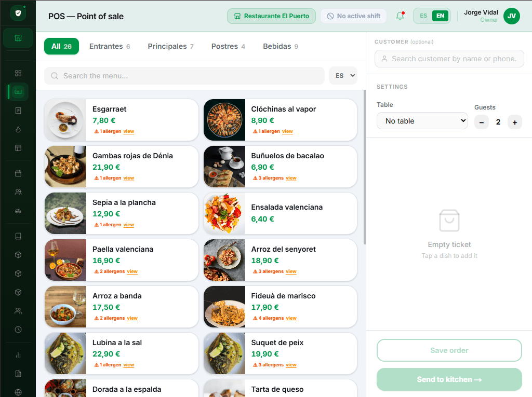Open the bar chart reports icon
This screenshot has height=397, width=532.
[18, 355]
